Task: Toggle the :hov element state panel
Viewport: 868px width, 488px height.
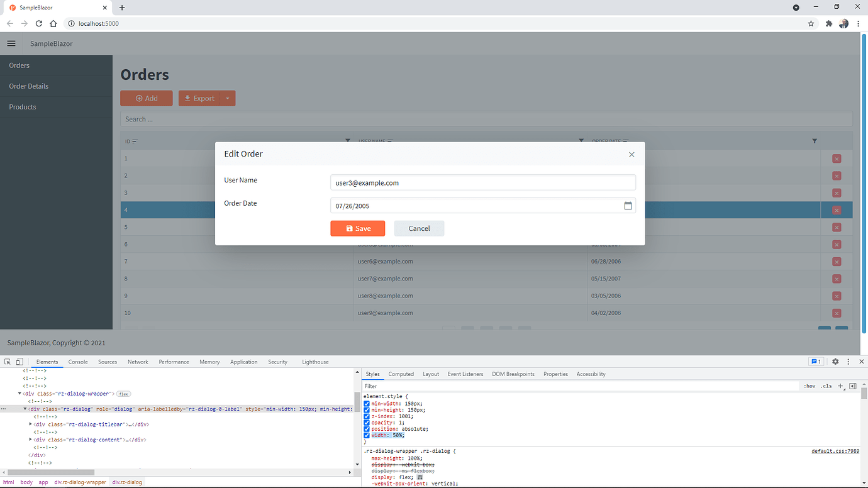Action: [x=810, y=386]
